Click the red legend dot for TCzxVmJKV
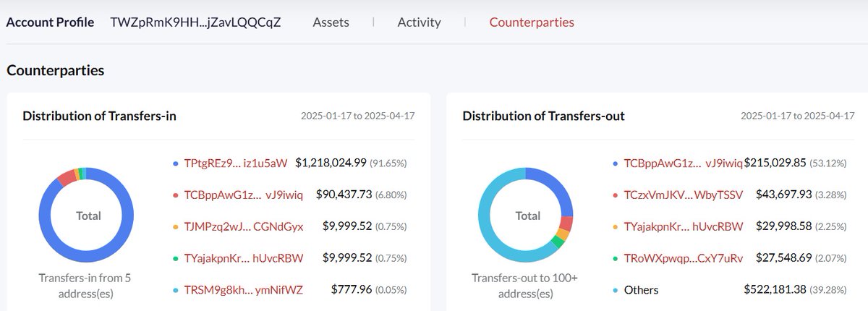This screenshot has width=868, height=311. tap(615, 195)
